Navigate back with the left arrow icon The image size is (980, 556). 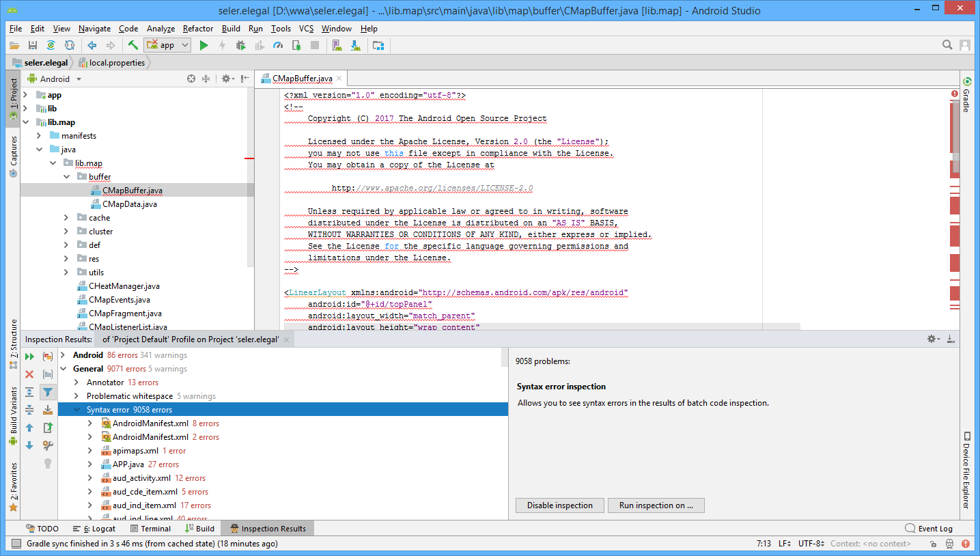[x=92, y=45]
